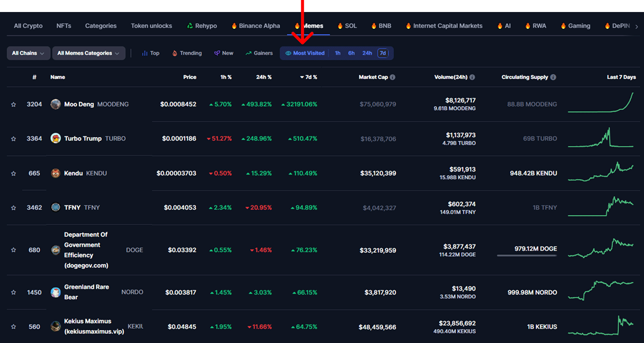644x343 pixels.
Task: Open the All Memes Categories dropdown
Action: pyautogui.click(x=89, y=53)
